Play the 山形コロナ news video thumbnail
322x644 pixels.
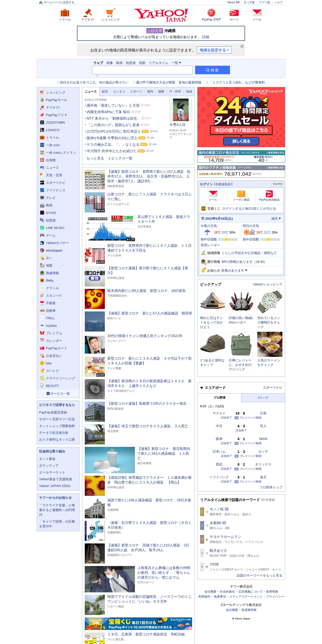point(95,202)
